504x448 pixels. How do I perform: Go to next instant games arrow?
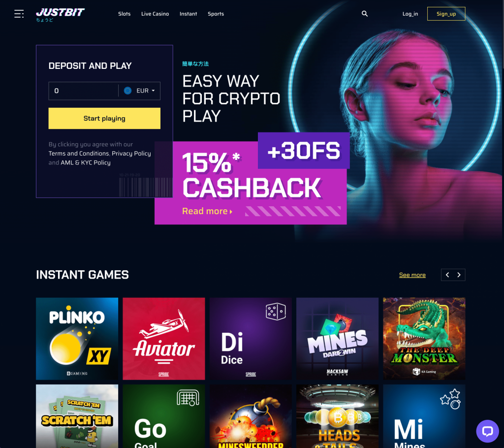pyautogui.click(x=459, y=275)
